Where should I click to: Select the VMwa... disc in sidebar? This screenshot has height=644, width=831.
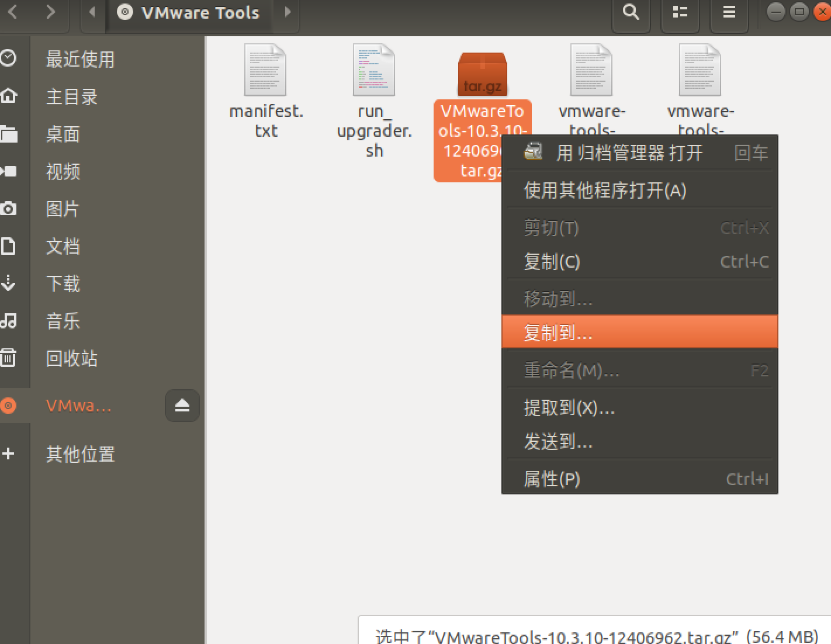(79, 406)
